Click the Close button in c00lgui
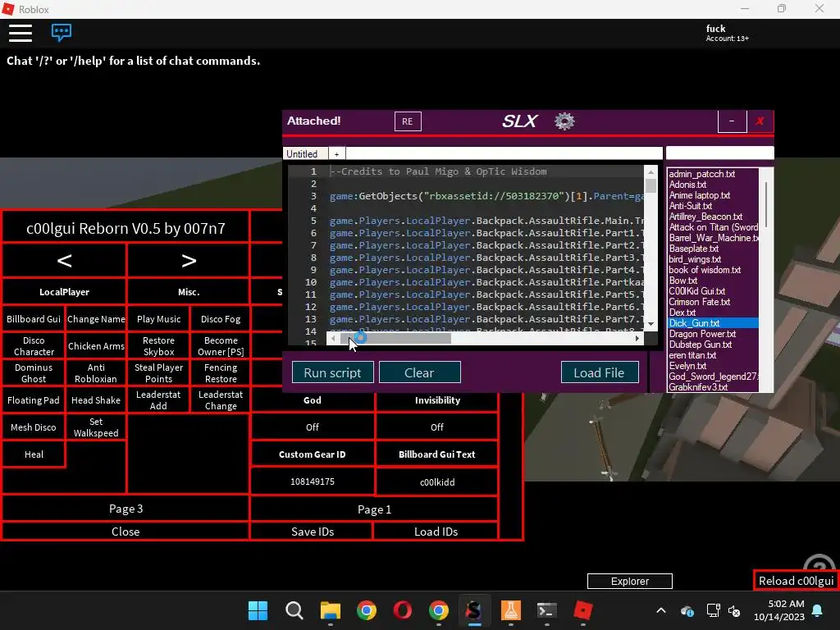This screenshot has width=840, height=630. tap(126, 532)
